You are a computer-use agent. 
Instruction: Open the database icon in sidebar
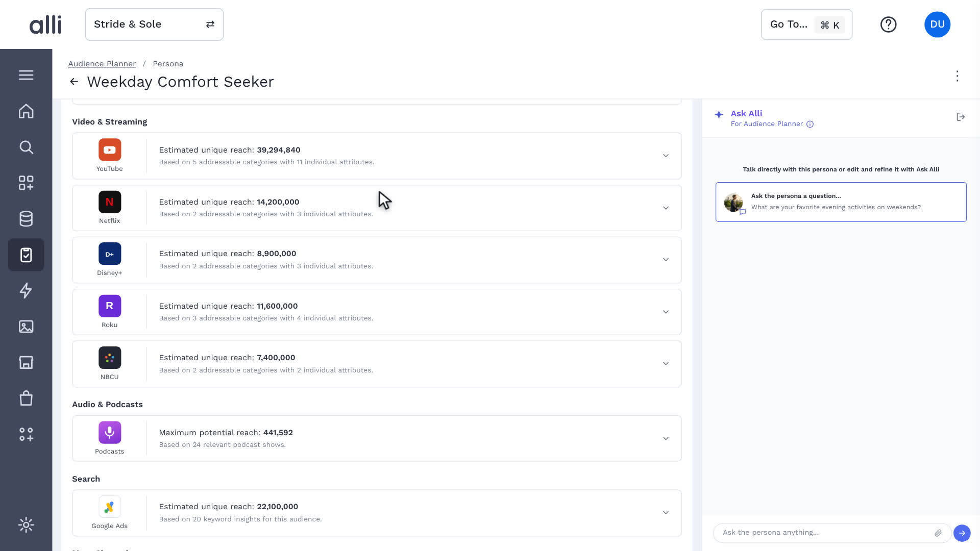pyautogui.click(x=26, y=219)
